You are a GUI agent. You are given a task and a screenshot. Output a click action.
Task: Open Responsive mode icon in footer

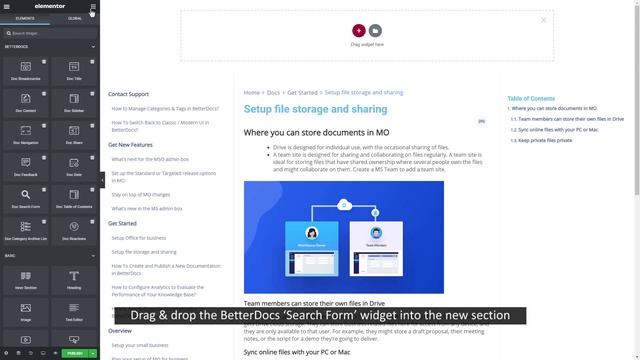[x=43, y=353]
